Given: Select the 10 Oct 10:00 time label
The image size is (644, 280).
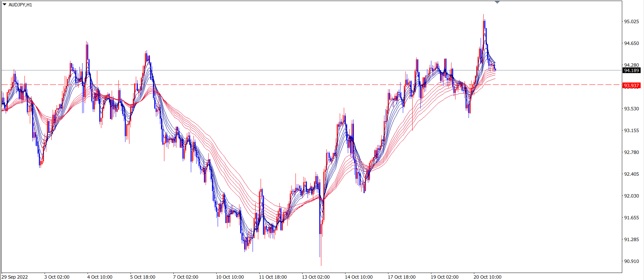Looking at the screenshot, I should (x=230, y=277).
